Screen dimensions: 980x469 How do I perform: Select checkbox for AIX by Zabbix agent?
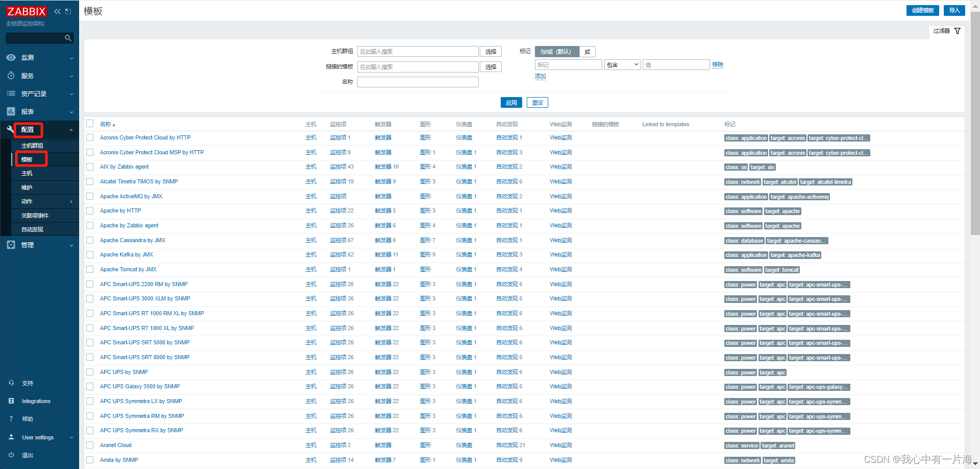pyautogui.click(x=90, y=167)
